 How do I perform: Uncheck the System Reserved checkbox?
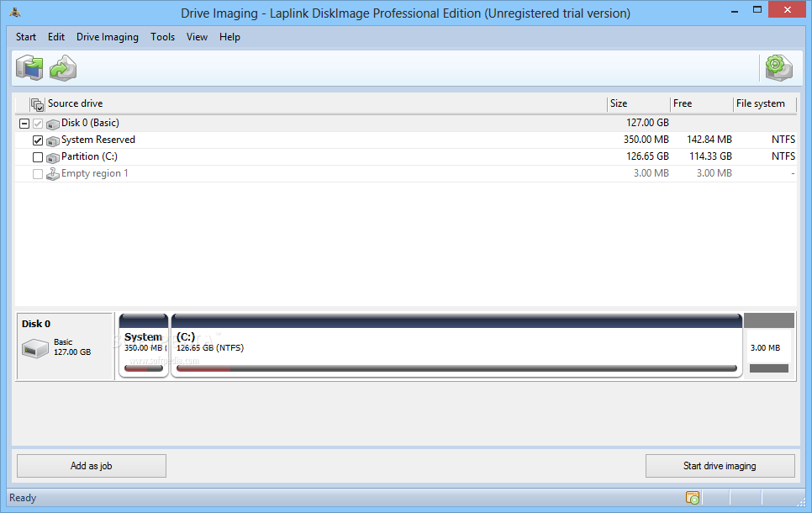click(38, 140)
